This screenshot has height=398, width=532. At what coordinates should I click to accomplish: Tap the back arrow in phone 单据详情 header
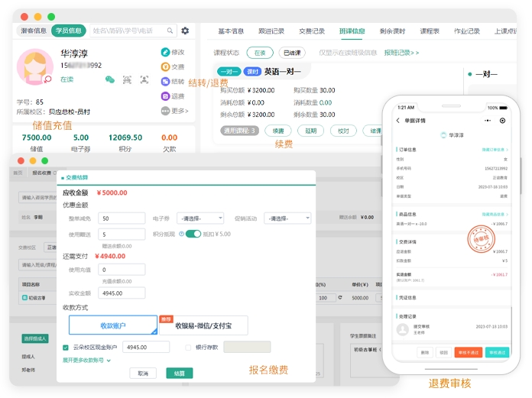(x=398, y=121)
